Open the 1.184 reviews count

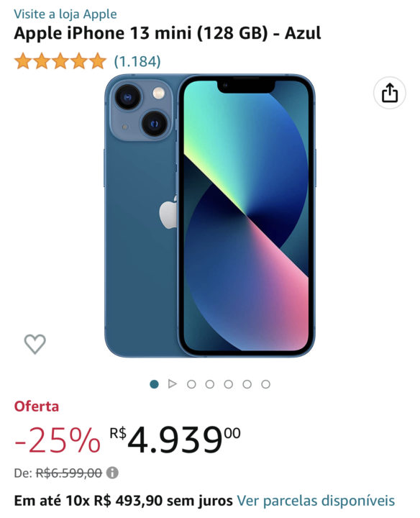tap(137, 61)
